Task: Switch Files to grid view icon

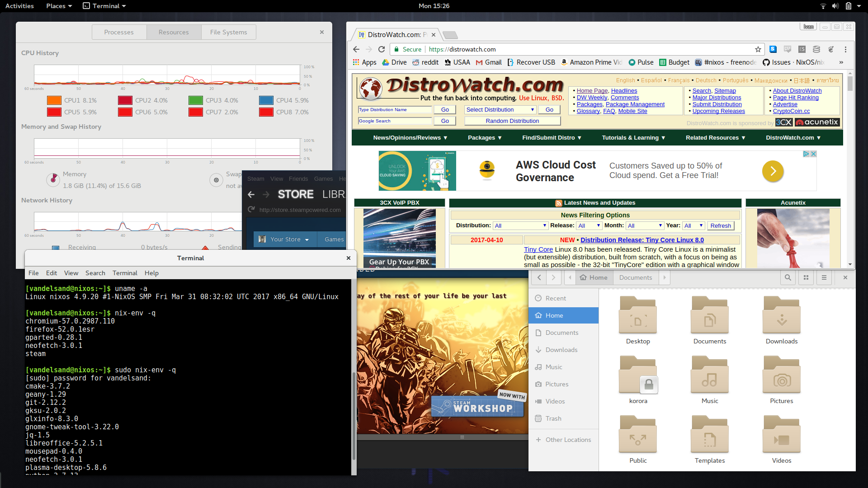Action: pos(806,277)
